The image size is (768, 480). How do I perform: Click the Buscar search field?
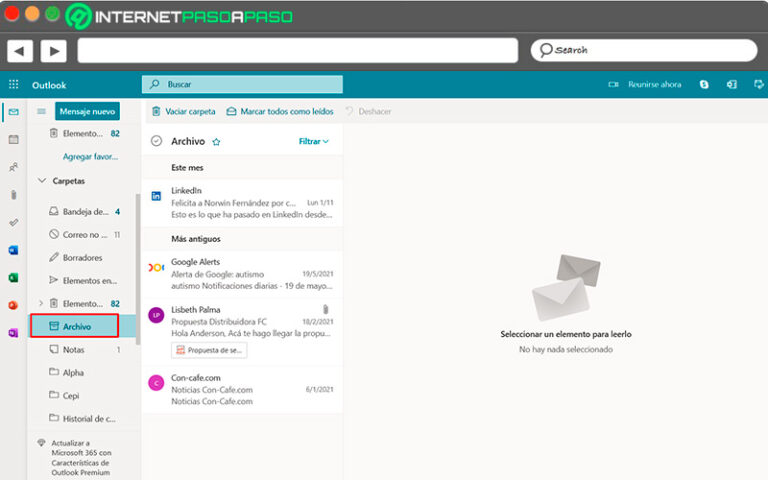(242, 84)
